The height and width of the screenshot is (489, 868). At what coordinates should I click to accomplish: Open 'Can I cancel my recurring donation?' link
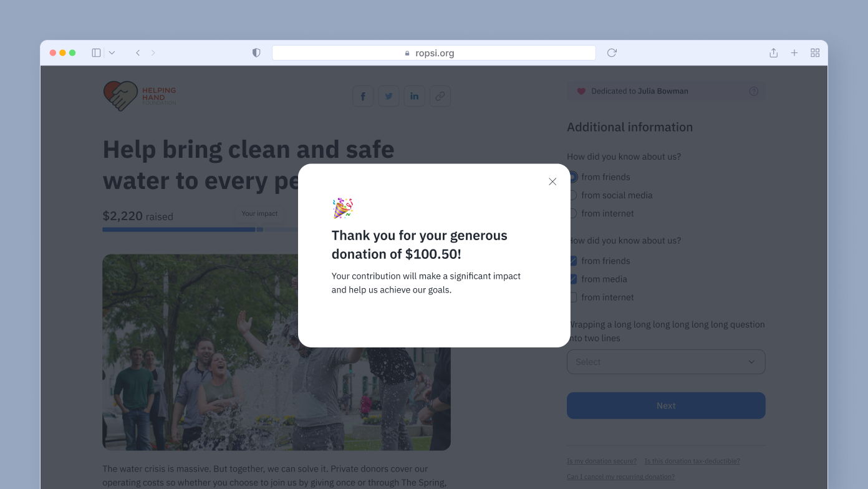tap(620, 477)
